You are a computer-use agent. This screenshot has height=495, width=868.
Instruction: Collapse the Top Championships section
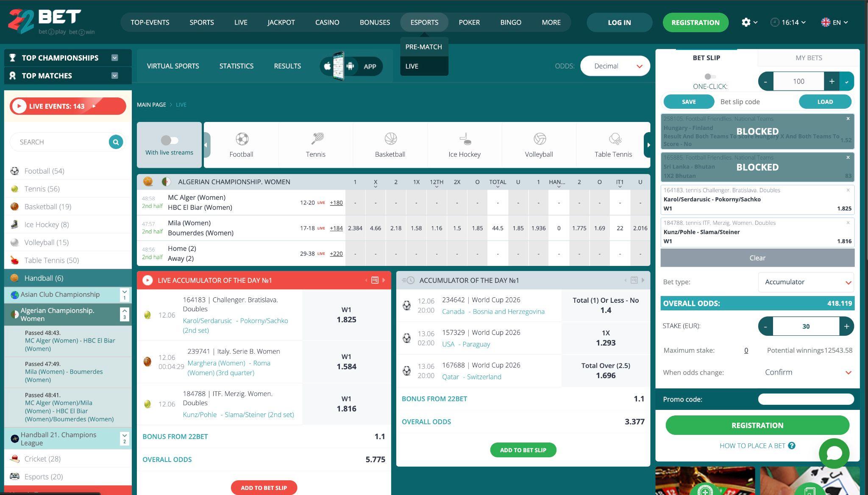pos(114,58)
